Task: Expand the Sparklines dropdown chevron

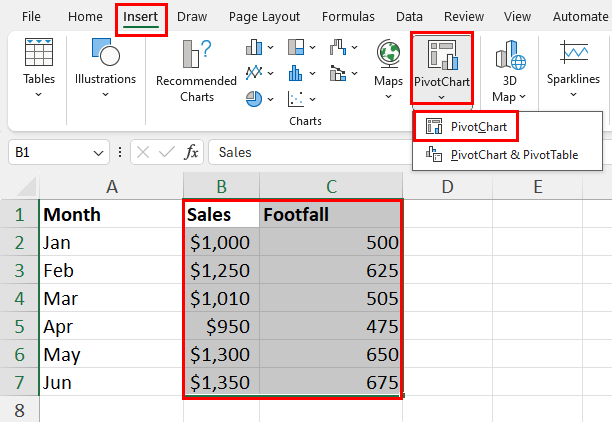Action: [x=573, y=94]
